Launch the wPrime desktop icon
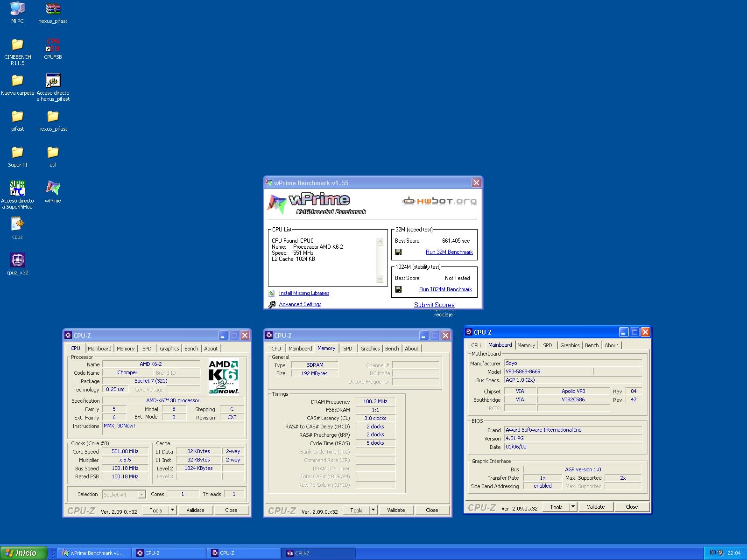This screenshot has width=747, height=560. (53, 188)
